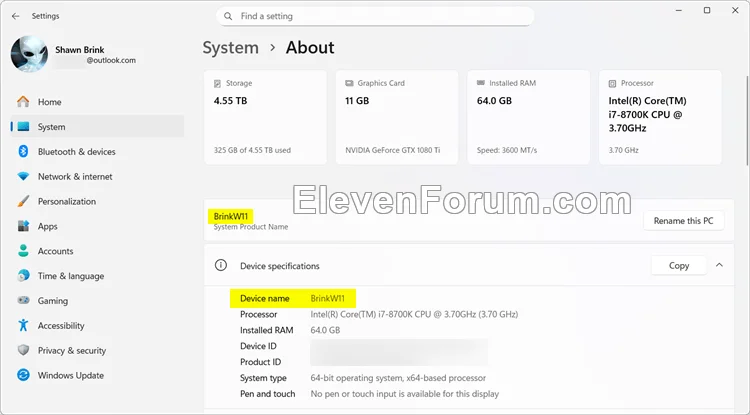Click the 64.0 GB value in the RAM card
750x415 pixels.
[494, 101]
